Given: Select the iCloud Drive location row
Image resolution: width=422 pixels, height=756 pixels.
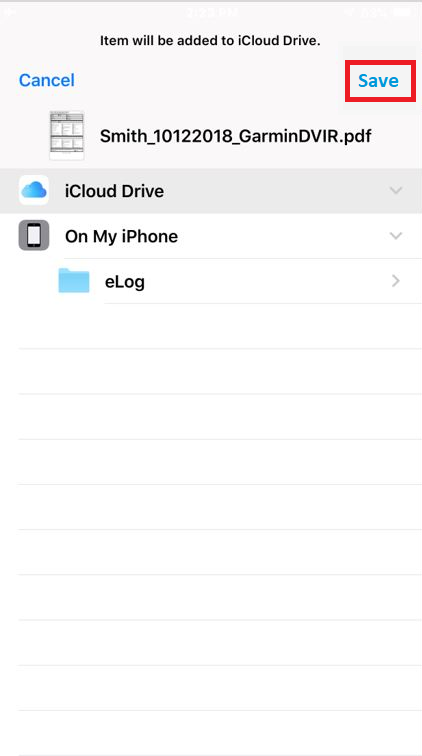Looking at the screenshot, I should 211,191.
